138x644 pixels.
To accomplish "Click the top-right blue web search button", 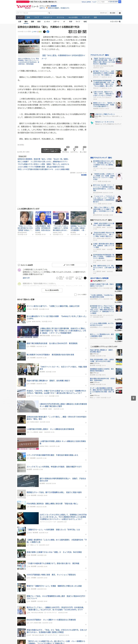I will point(120,2).
